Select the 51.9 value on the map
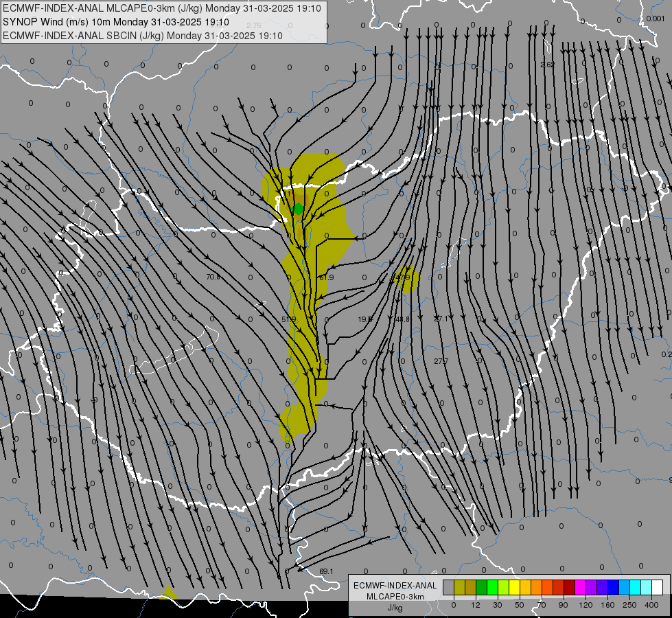This screenshot has width=672, height=618. [289, 319]
